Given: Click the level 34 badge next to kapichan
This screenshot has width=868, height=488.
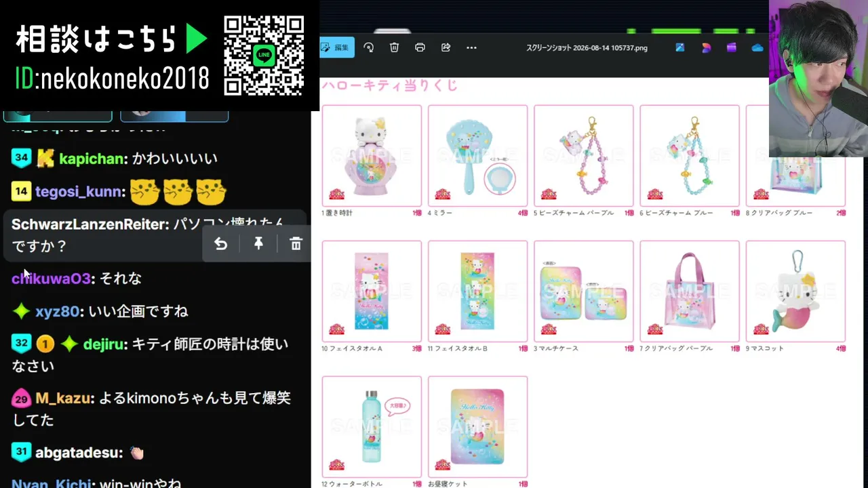Looking at the screenshot, I should [21, 158].
